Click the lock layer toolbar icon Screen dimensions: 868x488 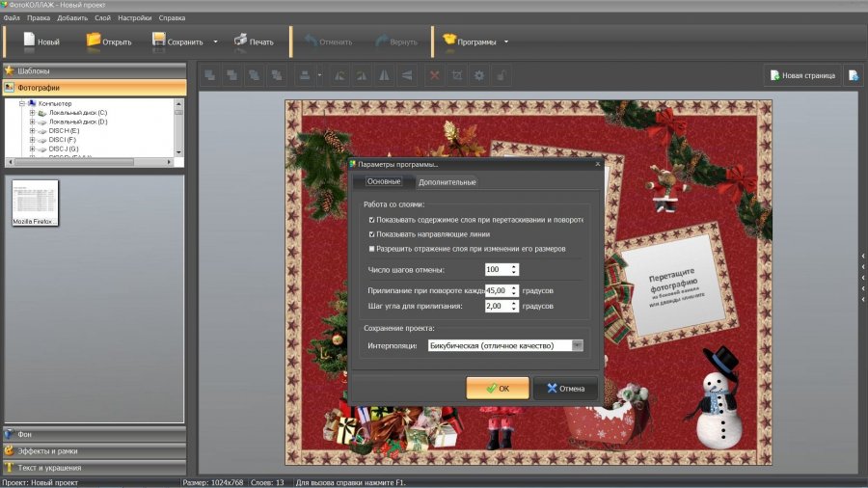501,74
